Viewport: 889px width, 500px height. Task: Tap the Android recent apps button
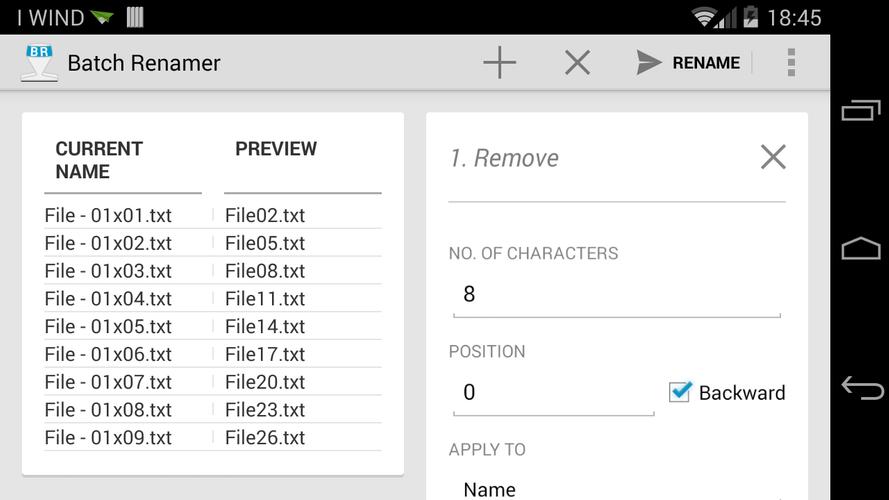coord(860,110)
